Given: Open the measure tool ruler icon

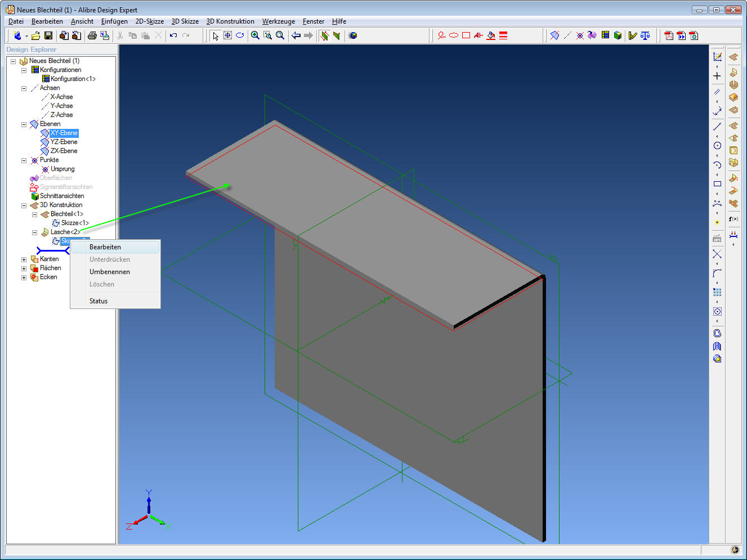Looking at the screenshot, I should coord(633,35).
